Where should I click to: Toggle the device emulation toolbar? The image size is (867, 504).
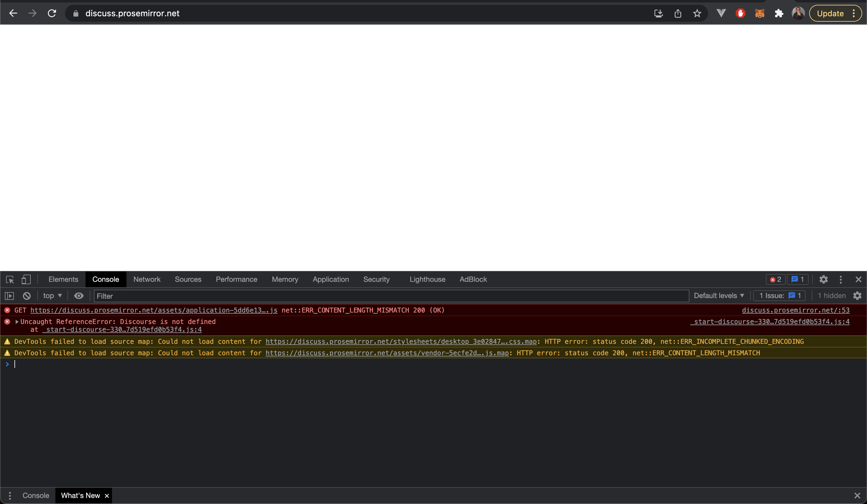26,279
